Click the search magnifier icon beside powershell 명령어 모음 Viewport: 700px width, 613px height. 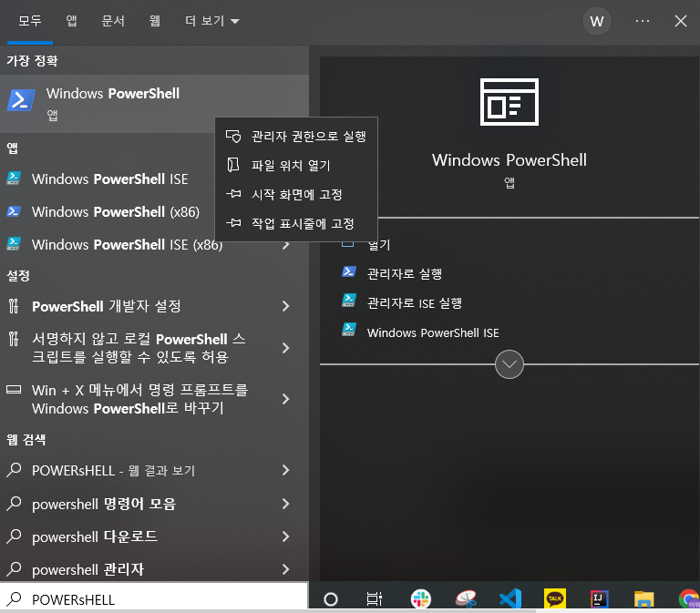[14, 504]
